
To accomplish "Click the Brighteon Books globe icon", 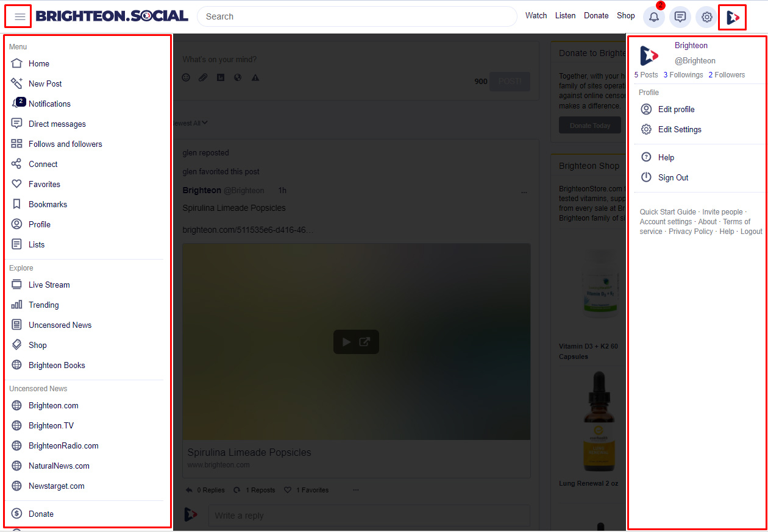I will (16, 365).
